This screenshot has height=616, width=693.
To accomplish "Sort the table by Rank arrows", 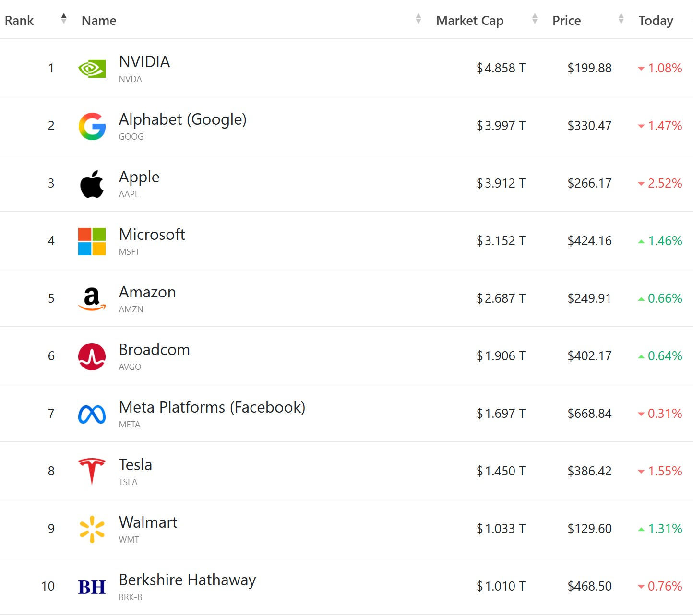I will tap(64, 19).
